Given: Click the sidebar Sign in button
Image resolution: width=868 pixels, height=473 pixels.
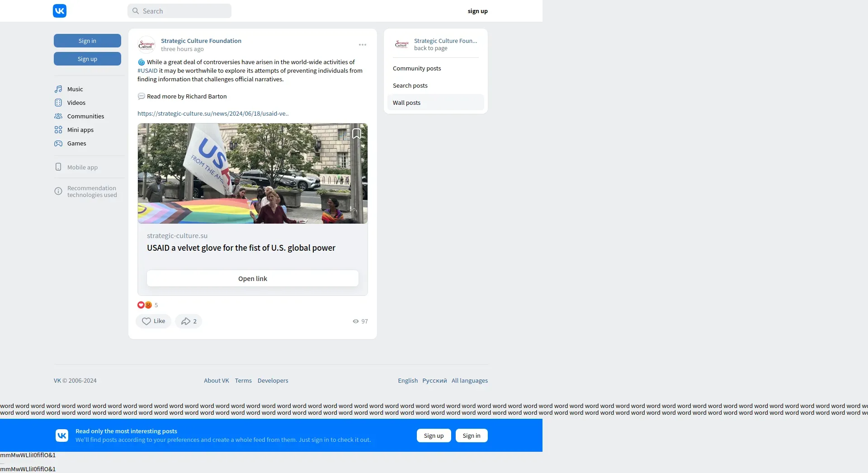Looking at the screenshot, I should 87,41.
